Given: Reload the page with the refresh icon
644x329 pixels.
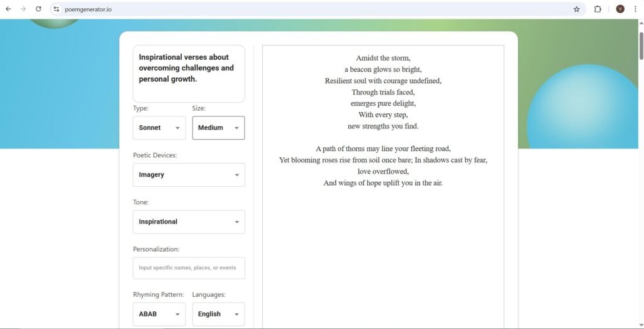Looking at the screenshot, I should coord(38,9).
